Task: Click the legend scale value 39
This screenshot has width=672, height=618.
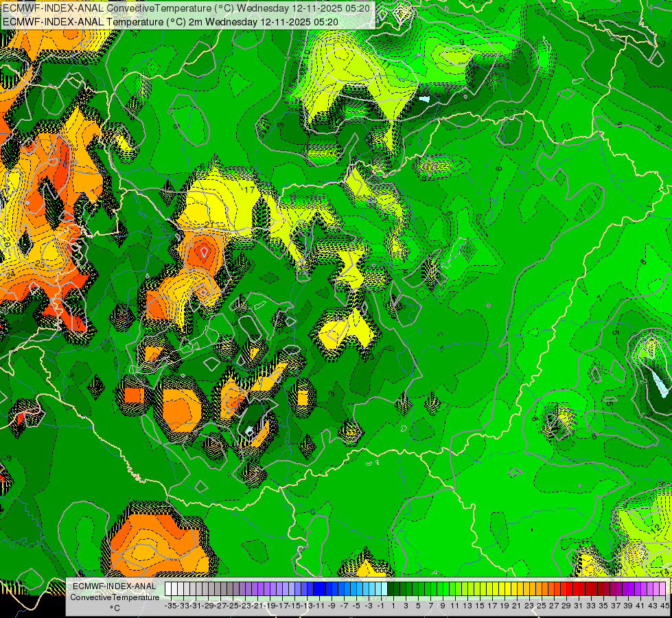Action: 628,606
